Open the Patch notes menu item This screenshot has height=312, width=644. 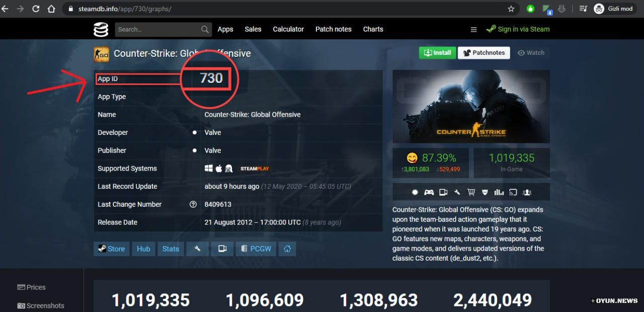tap(334, 29)
